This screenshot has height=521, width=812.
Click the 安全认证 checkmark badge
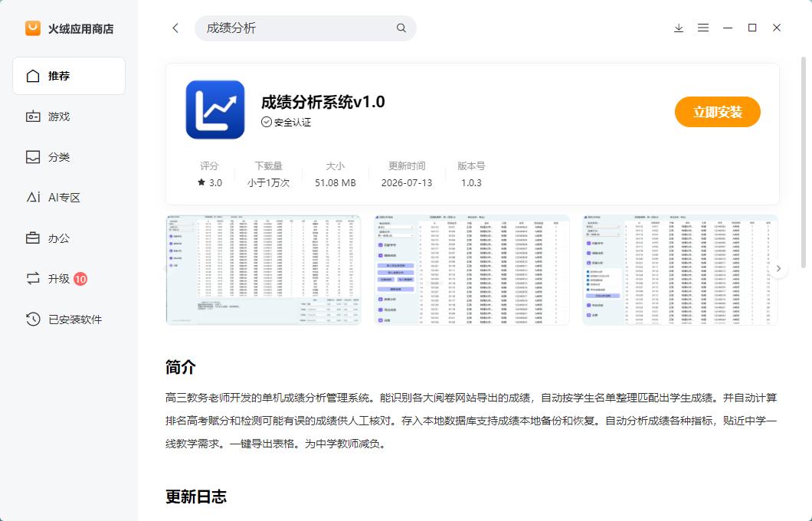(266, 123)
